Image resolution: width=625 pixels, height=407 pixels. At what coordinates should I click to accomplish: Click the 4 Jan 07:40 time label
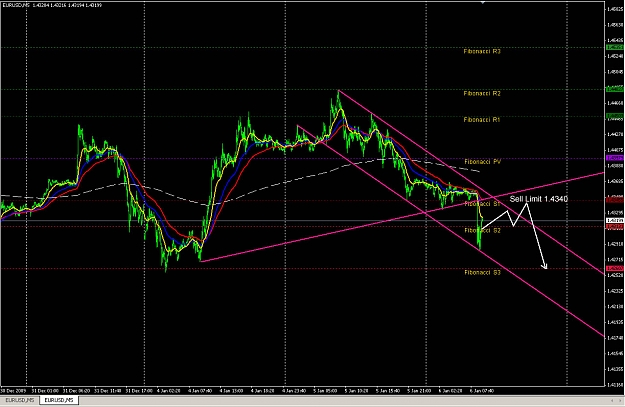pyautogui.click(x=201, y=391)
